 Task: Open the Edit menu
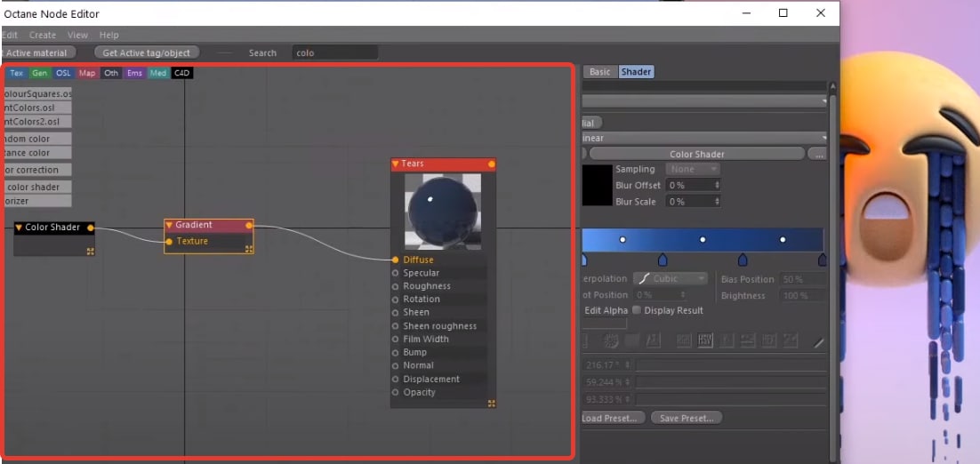click(9, 35)
